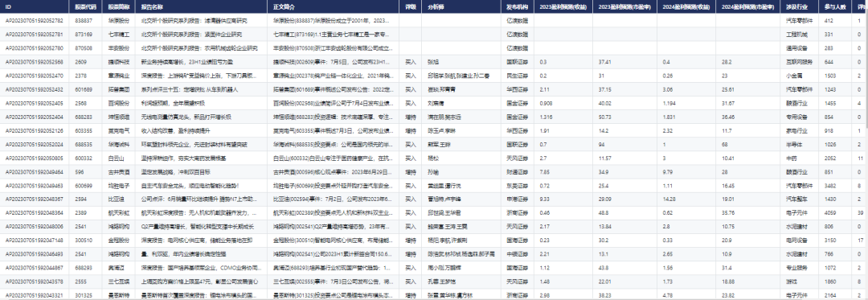Click stock code 873169
The image size is (868, 300).
[83, 35]
